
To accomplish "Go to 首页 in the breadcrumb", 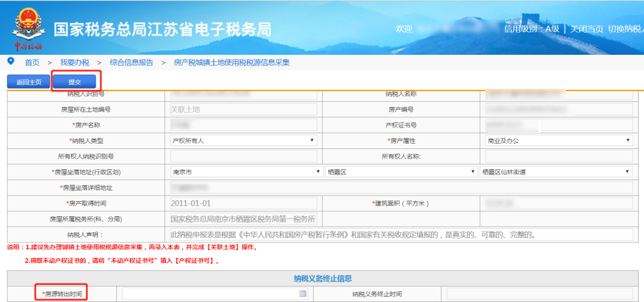I will (x=32, y=63).
